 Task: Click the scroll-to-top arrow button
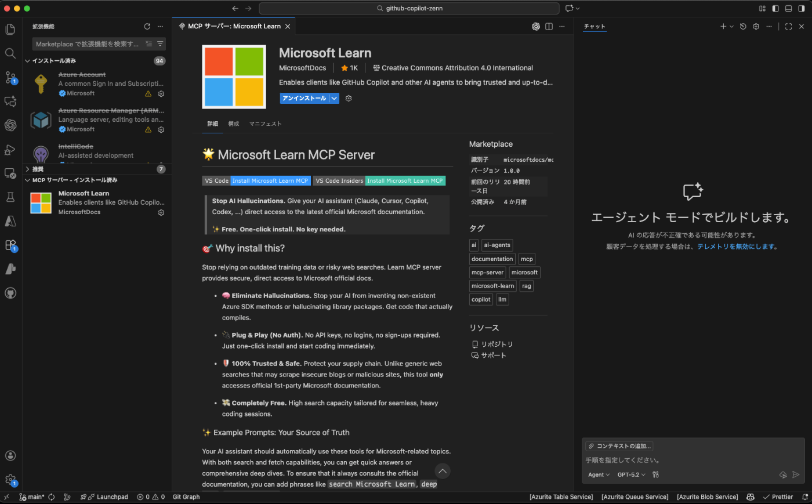click(x=443, y=471)
